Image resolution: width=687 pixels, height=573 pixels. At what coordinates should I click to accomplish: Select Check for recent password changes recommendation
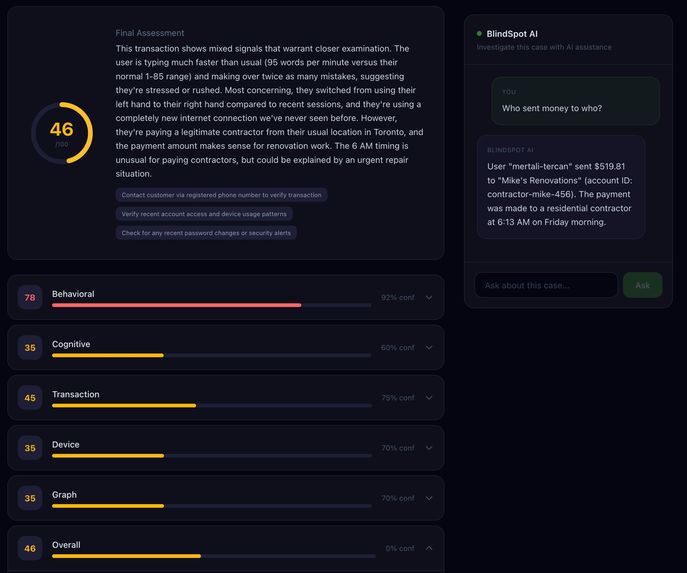[206, 233]
